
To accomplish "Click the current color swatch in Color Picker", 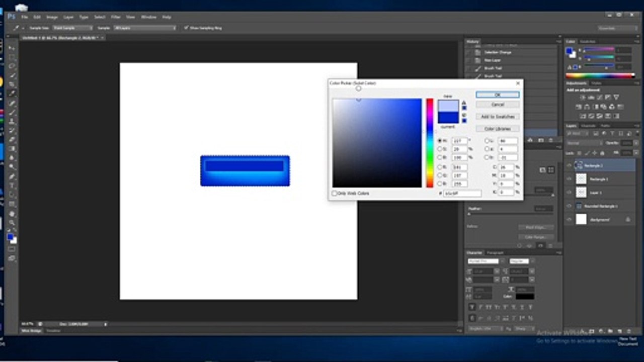I will coord(448,118).
